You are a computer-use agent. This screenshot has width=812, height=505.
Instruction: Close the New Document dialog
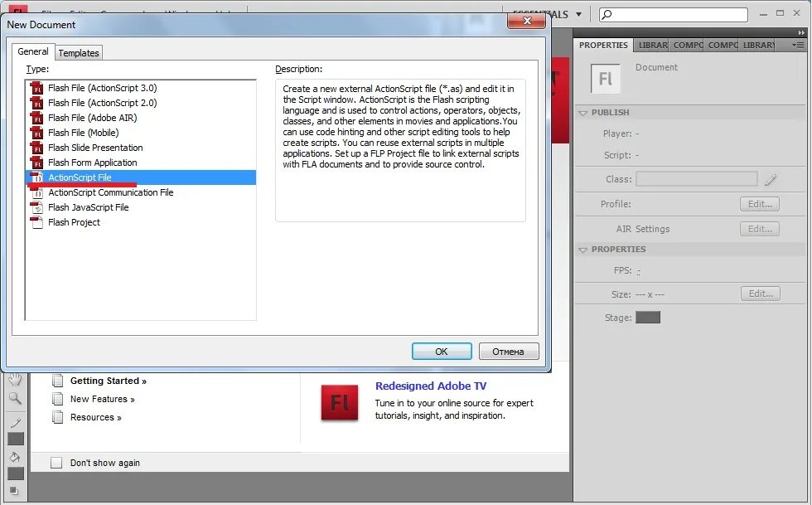pos(526,21)
